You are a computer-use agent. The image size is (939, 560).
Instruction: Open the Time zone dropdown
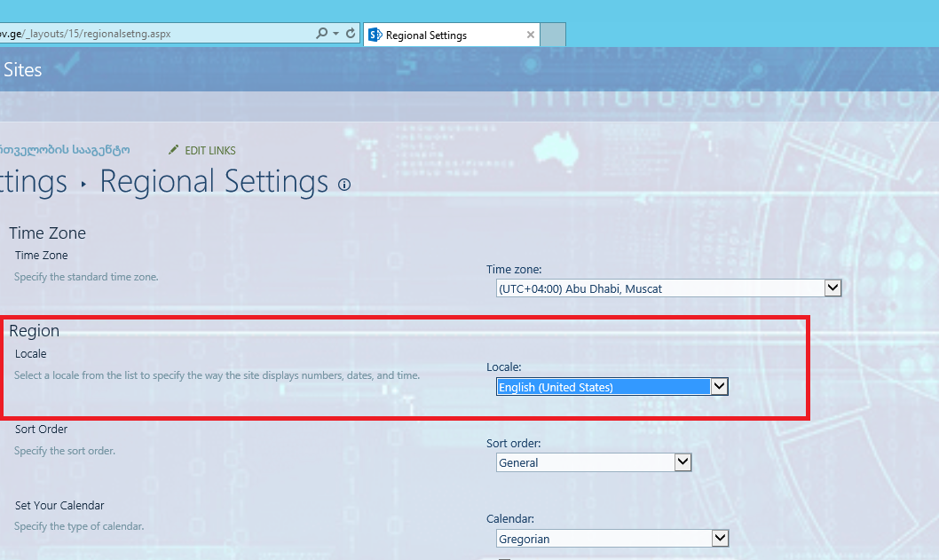pyautogui.click(x=668, y=288)
